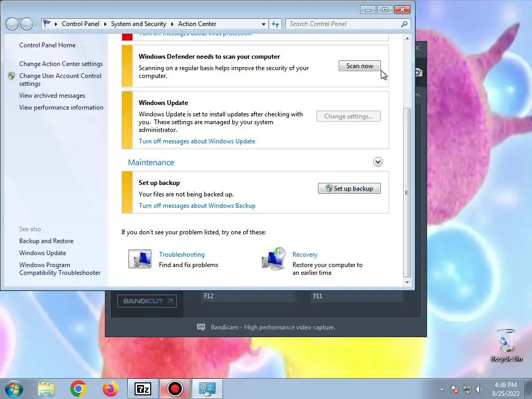Image resolution: width=532 pixels, height=399 pixels.
Task: Open the Troubleshooting link
Action: point(182,255)
